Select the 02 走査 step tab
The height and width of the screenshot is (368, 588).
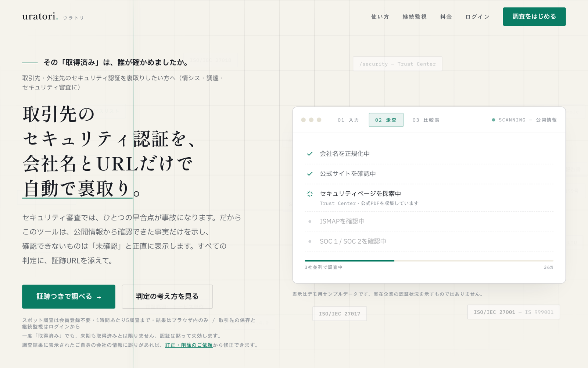(386, 120)
